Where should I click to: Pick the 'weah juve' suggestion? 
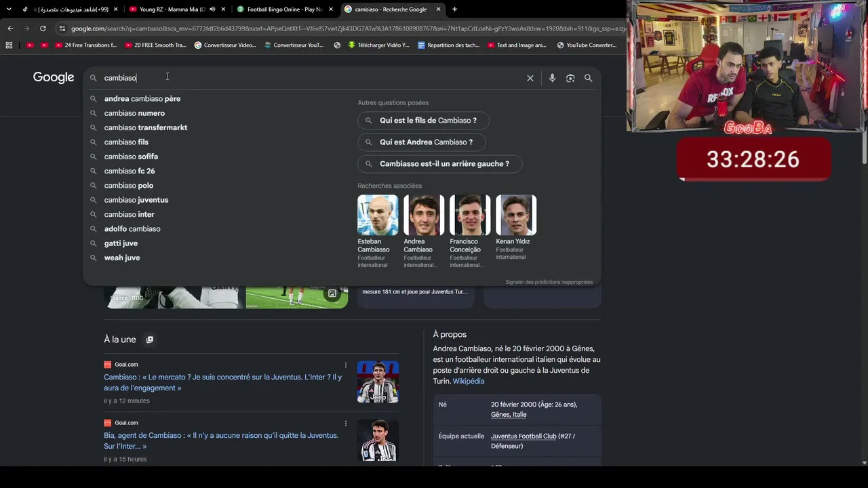click(122, 258)
